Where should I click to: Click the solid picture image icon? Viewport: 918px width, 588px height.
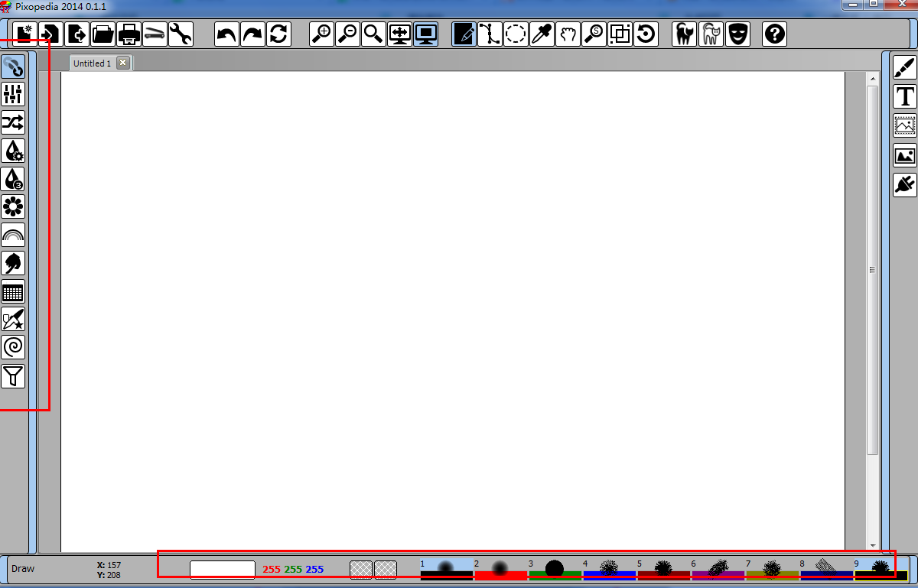[x=905, y=155]
